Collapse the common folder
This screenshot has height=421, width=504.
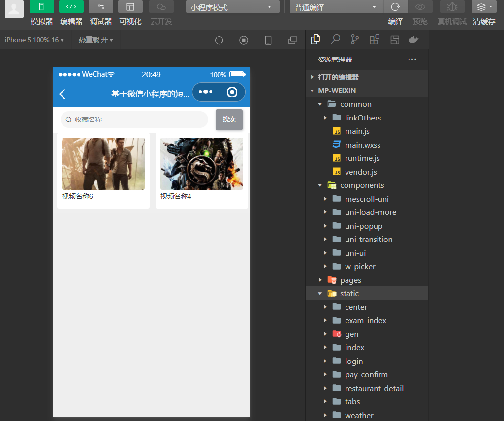367,104
